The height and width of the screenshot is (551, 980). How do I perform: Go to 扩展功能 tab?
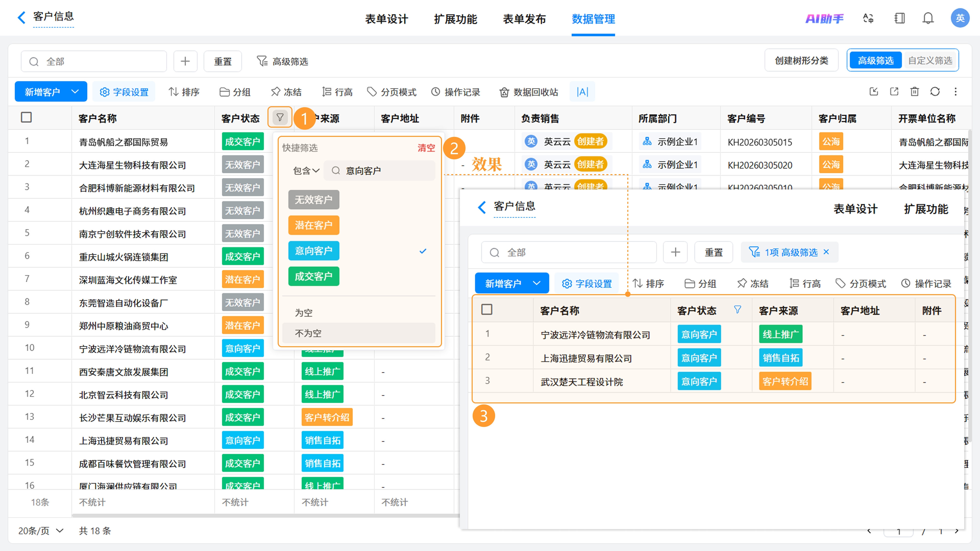455,19
